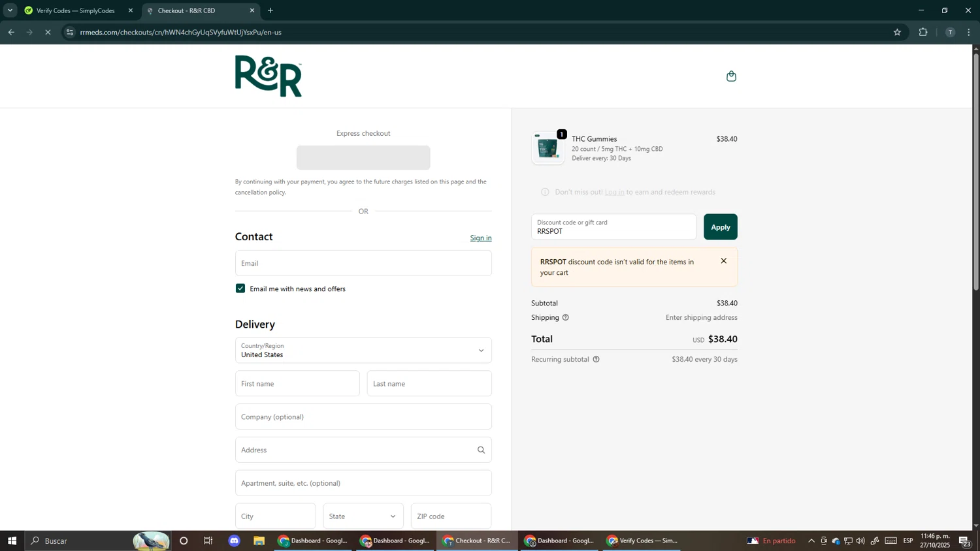Open Task View on the taskbar
Screen dimensions: 980x551
[208, 541]
